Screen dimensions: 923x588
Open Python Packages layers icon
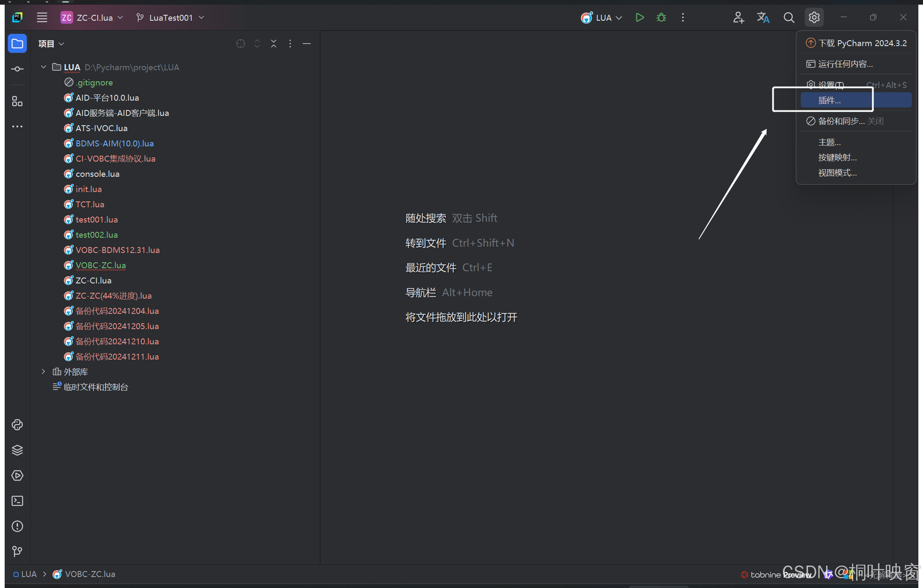17,450
